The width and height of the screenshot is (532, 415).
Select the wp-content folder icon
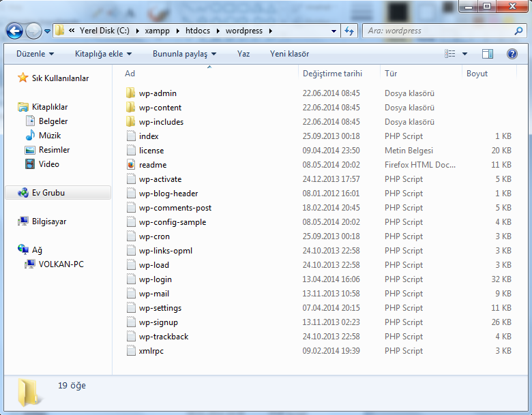click(131, 107)
